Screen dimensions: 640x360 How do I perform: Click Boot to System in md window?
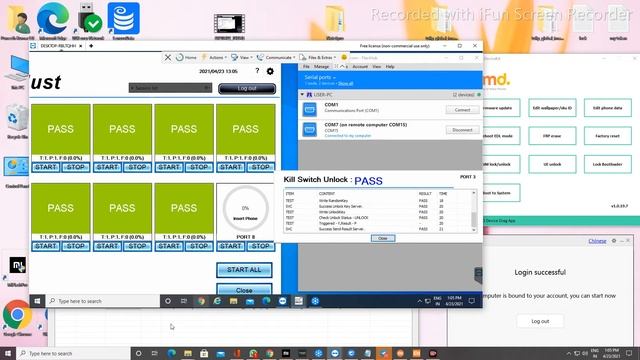point(501,193)
